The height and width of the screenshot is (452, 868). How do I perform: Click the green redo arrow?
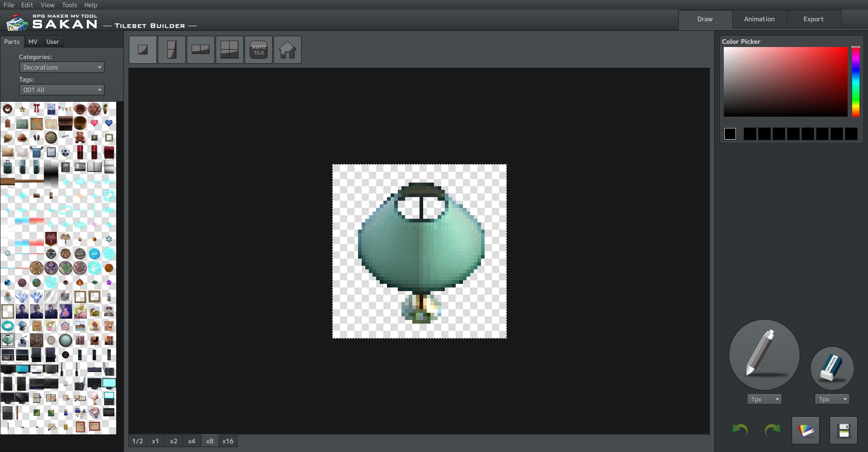point(773,430)
